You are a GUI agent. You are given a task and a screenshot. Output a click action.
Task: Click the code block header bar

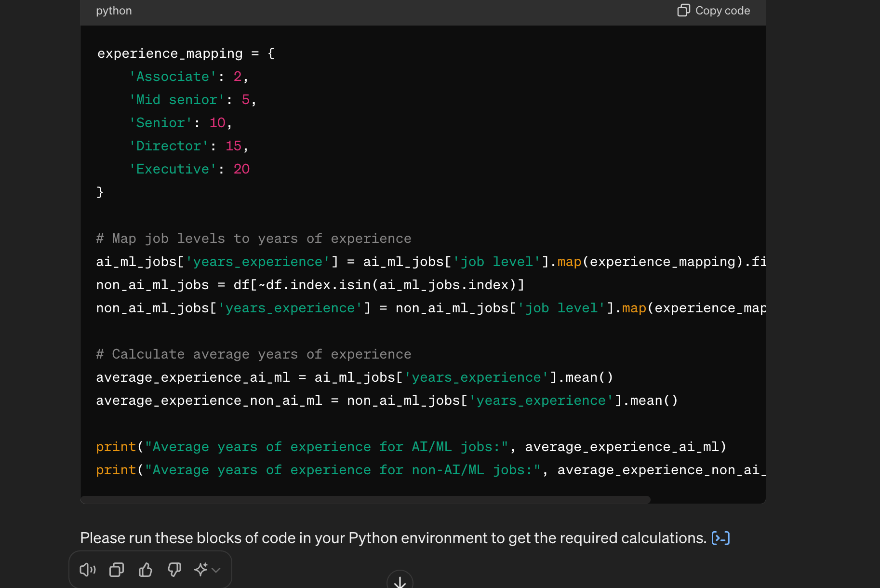pyautogui.click(x=423, y=10)
